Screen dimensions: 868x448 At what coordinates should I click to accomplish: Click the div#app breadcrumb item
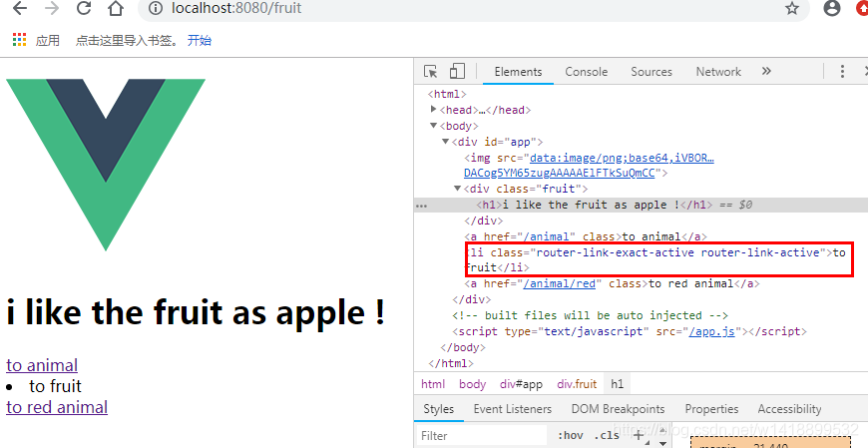[521, 384]
